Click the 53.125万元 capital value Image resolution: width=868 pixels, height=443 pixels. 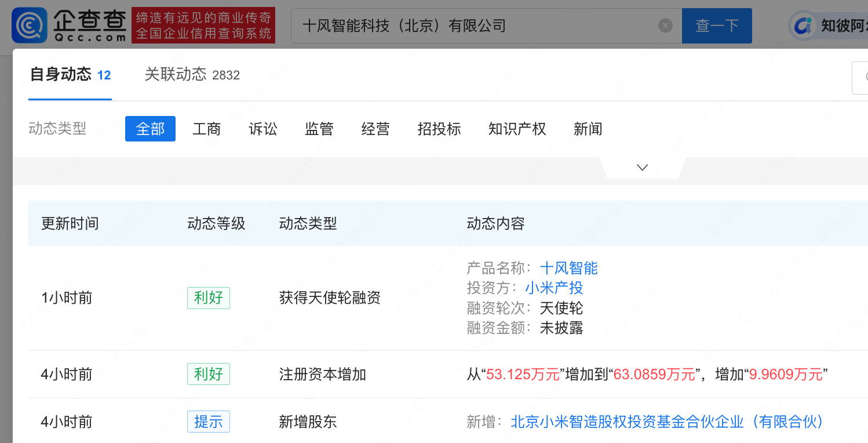pyautogui.click(x=523, y=375)
